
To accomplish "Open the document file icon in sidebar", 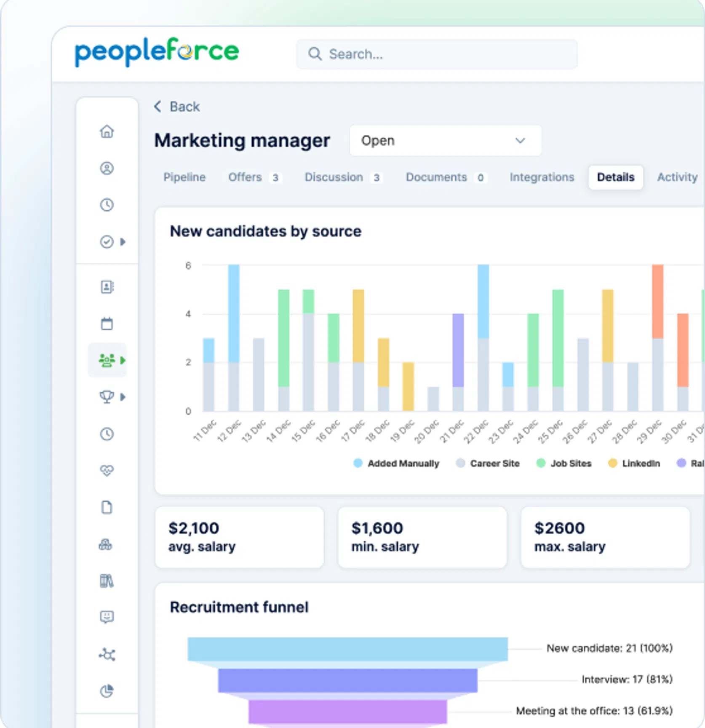I will 107,507.
